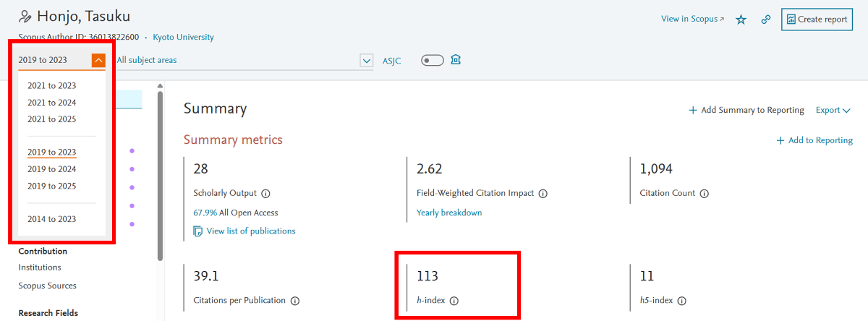Click info icon beside Field-Weighted Citation Impact
Image resolution: width=868 pixels, height=321 pixels.
pos(543,194)
